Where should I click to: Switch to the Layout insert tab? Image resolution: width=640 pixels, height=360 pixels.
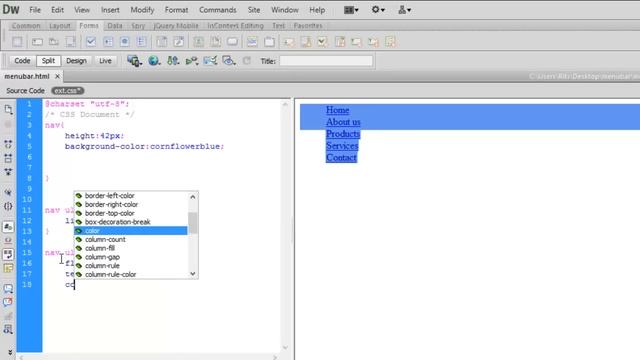[x=60, y=26]
